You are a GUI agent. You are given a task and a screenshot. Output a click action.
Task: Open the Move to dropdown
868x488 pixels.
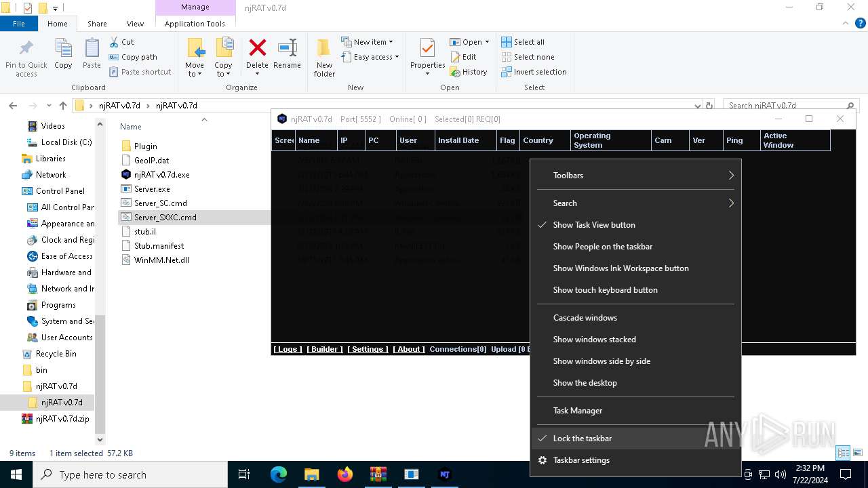pos(195,70)
